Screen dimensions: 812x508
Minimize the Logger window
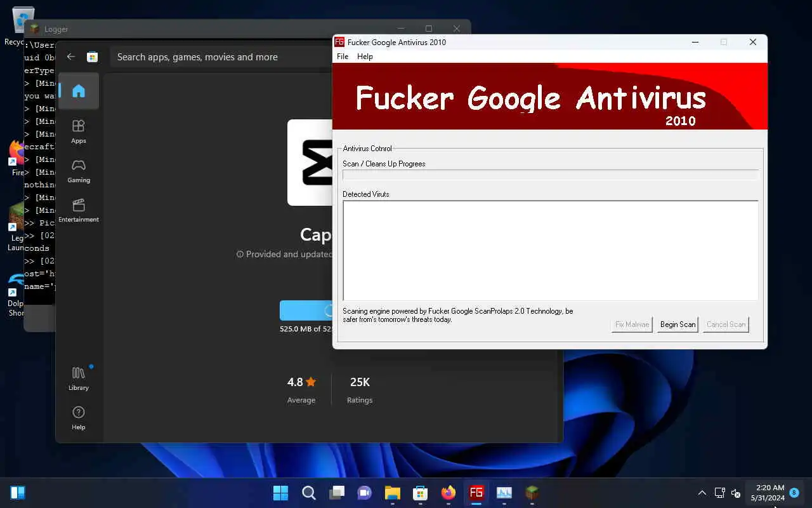coord(400,29)
